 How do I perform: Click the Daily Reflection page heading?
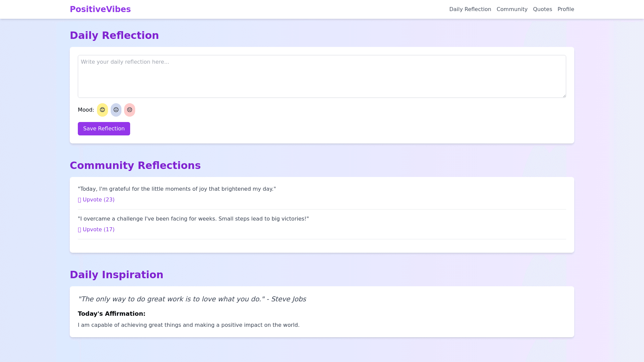(x=114, y=36)
